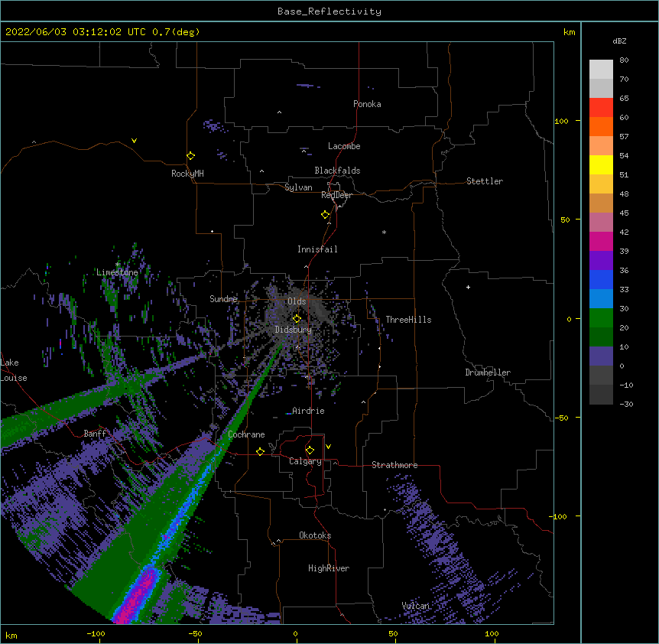659x644 pixels.
Task: Click the RockyMH label
Action: click(x=187, y=173)
